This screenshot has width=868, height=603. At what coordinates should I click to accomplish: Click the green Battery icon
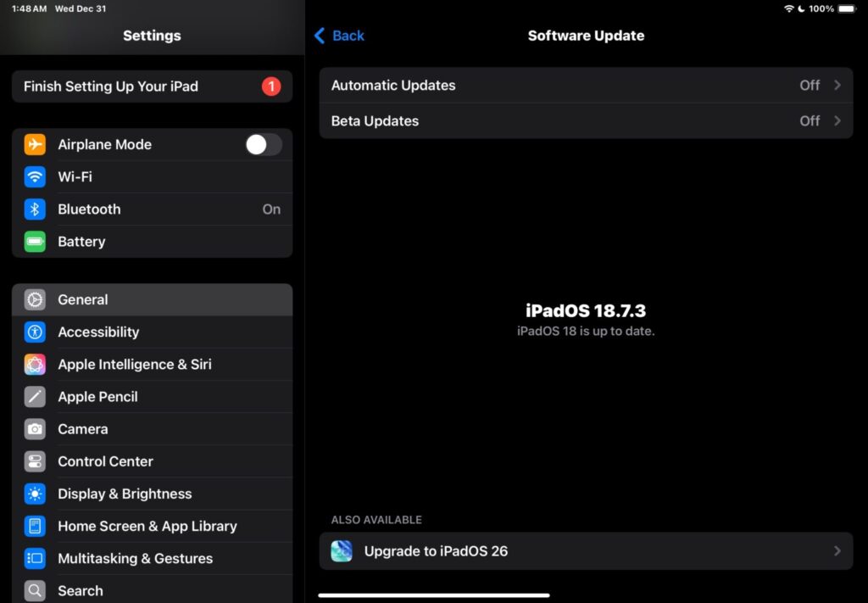35,241
